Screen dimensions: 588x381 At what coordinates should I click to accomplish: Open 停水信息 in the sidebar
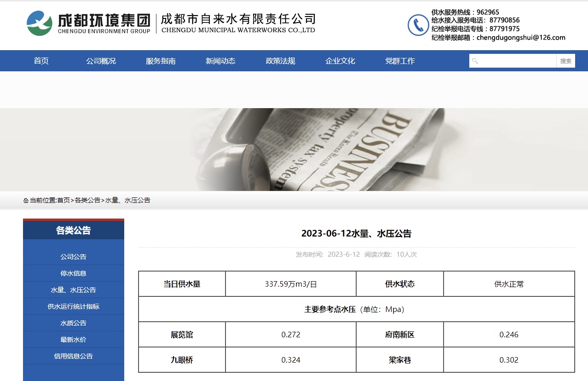[x=74, y=273]
